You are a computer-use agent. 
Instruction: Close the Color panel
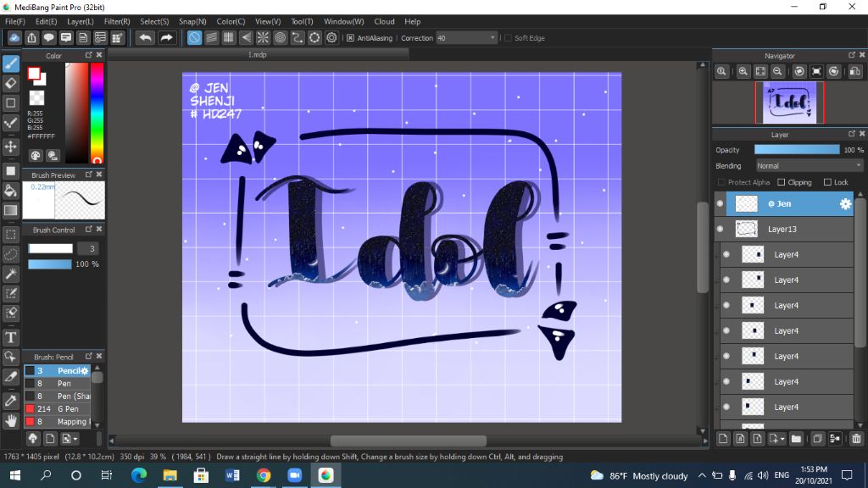pos(99,55)
